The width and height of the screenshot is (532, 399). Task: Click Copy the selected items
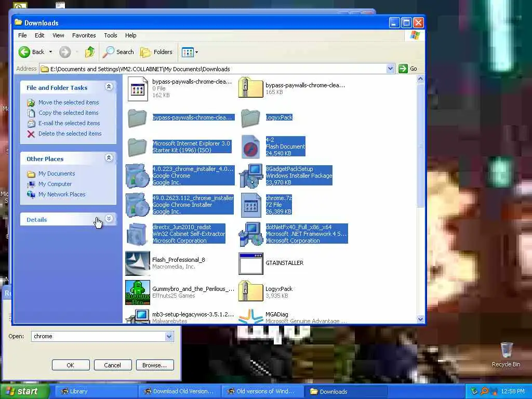pos(68,113)
